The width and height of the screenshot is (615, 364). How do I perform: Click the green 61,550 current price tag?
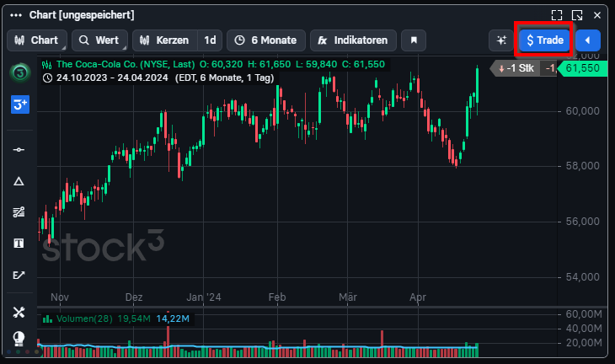tap(582, 68)
